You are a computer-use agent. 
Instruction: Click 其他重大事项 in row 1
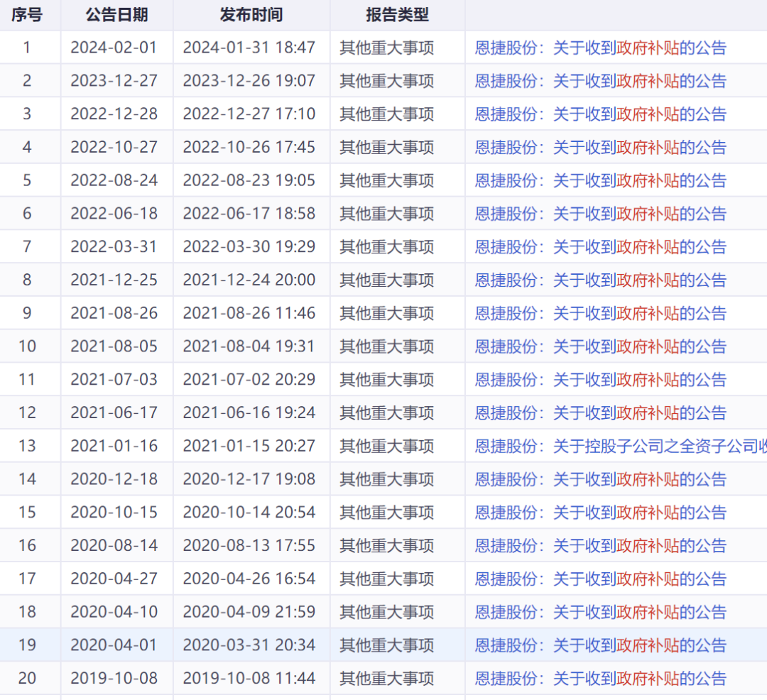pyautogui.click(x=387, y=48)
